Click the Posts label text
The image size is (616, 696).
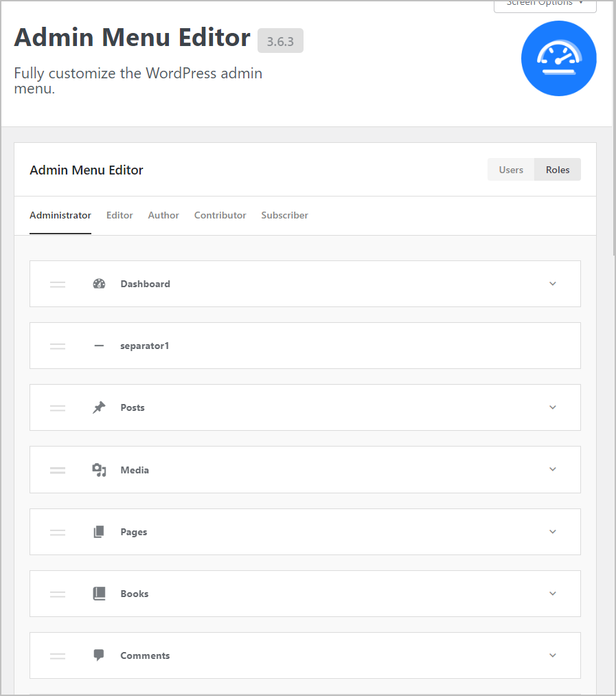pyautogui.click(x=133, y=407)
